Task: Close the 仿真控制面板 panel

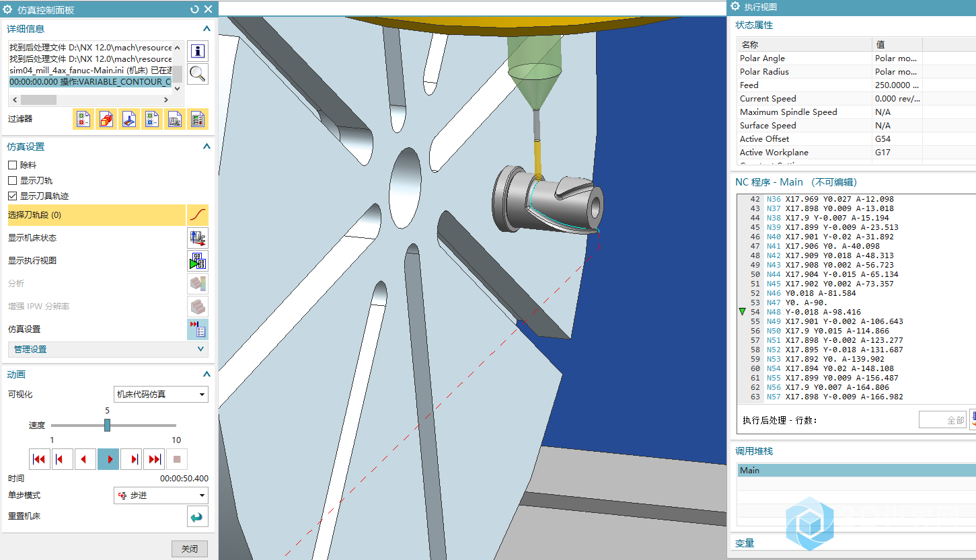Action: click(x=208, y=9)
